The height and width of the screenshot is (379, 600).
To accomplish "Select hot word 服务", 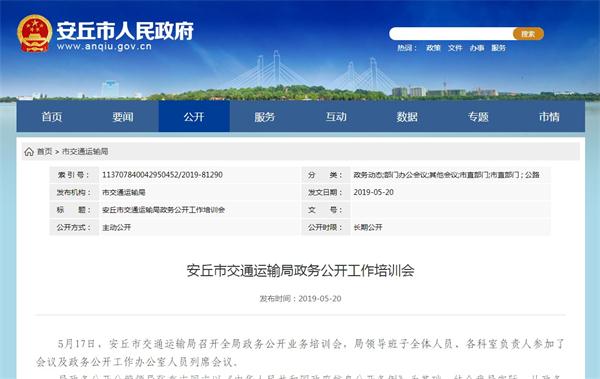I will coord(498,48).
